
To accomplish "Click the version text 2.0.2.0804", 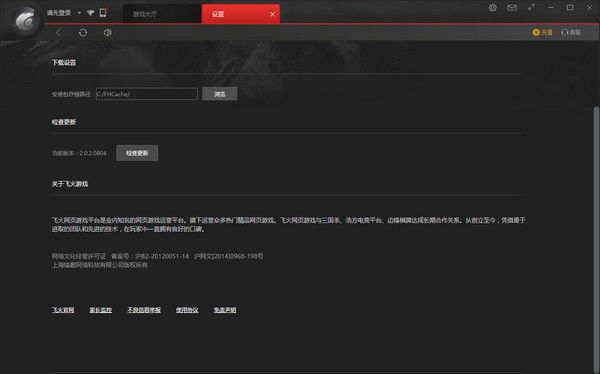I will point(93,153).
